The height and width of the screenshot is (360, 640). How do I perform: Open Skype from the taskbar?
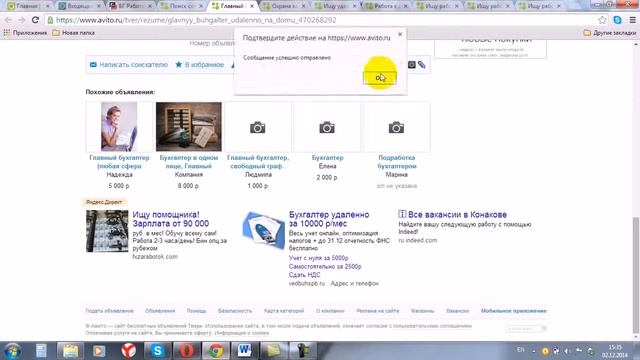157,351
